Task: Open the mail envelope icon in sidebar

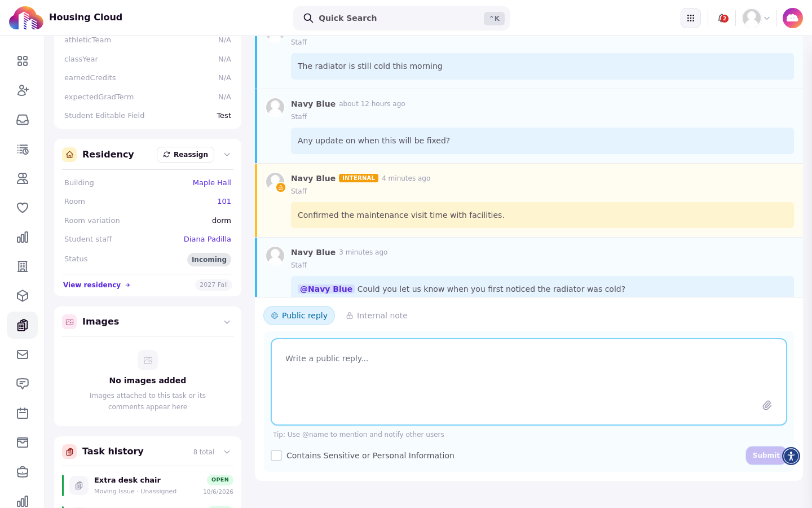Action: click(23, 354)
